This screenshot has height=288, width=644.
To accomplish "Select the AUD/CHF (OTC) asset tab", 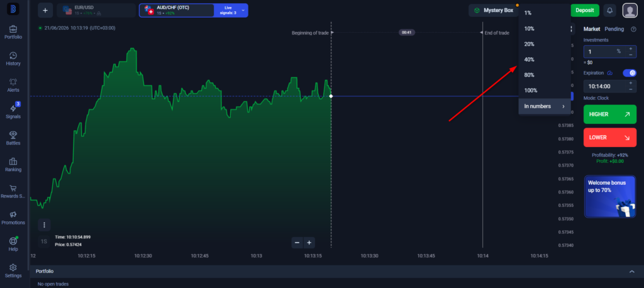I will pos(177,10).
